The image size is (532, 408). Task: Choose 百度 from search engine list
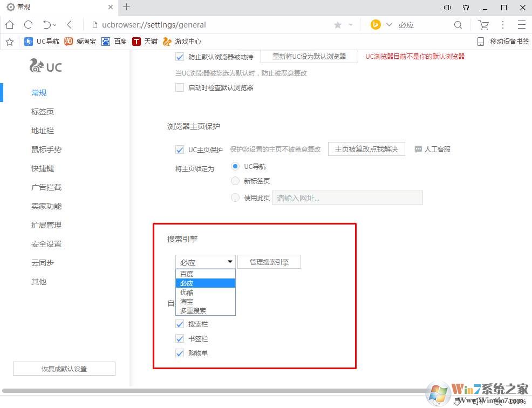point(205,274)
